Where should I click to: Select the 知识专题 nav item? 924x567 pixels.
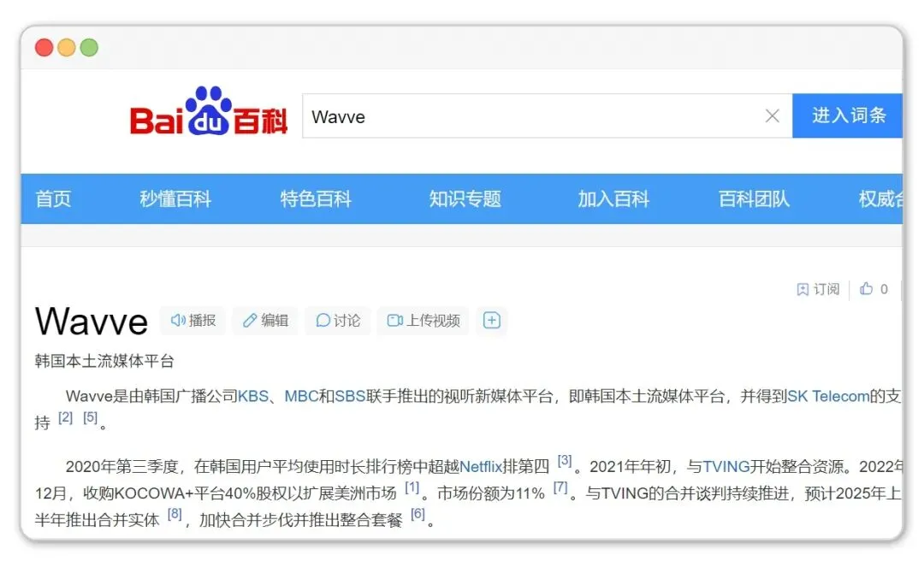(x=465, y=199)
